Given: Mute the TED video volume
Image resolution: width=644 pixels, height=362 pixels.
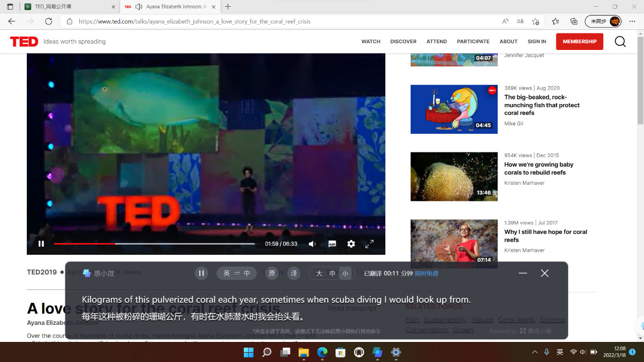Looking at the screenshot, I should click(x=312, y=244).
